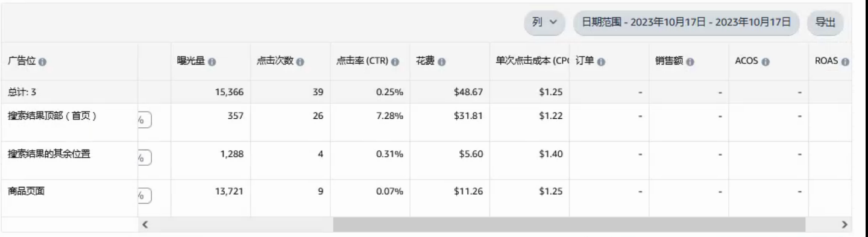Click percent input in 商品页面 row
The height and width of the screenshot is (237, 868).
pyautogui.click(x=143, y=195)
